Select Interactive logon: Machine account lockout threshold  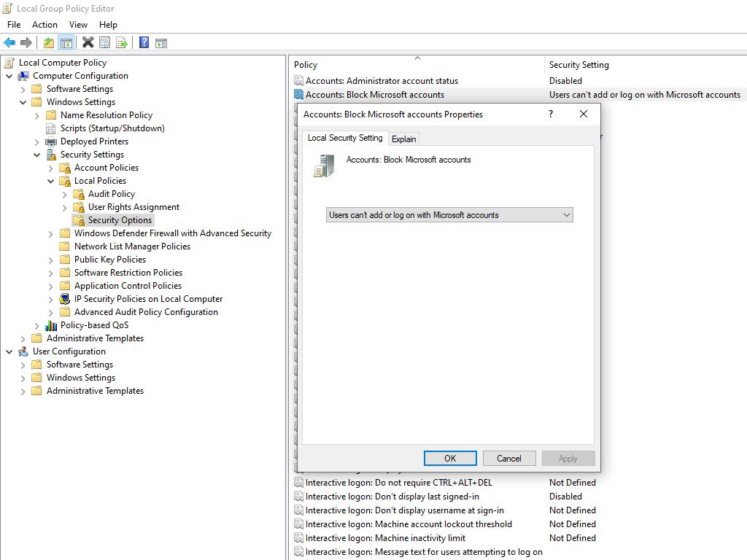(409, 524)
